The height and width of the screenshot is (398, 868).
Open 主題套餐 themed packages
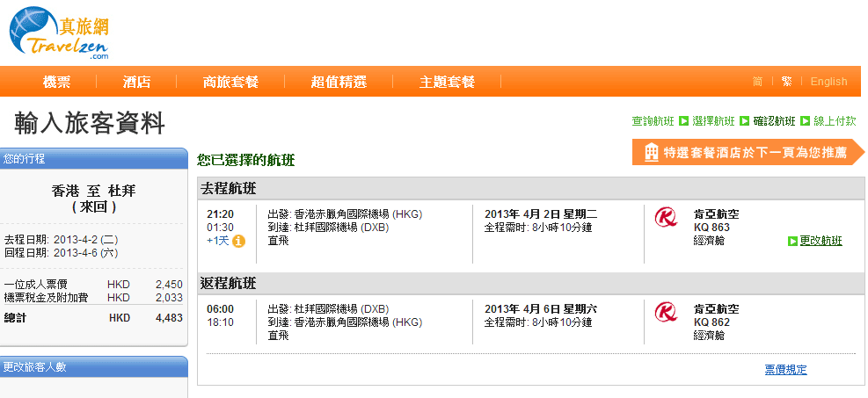447,82
